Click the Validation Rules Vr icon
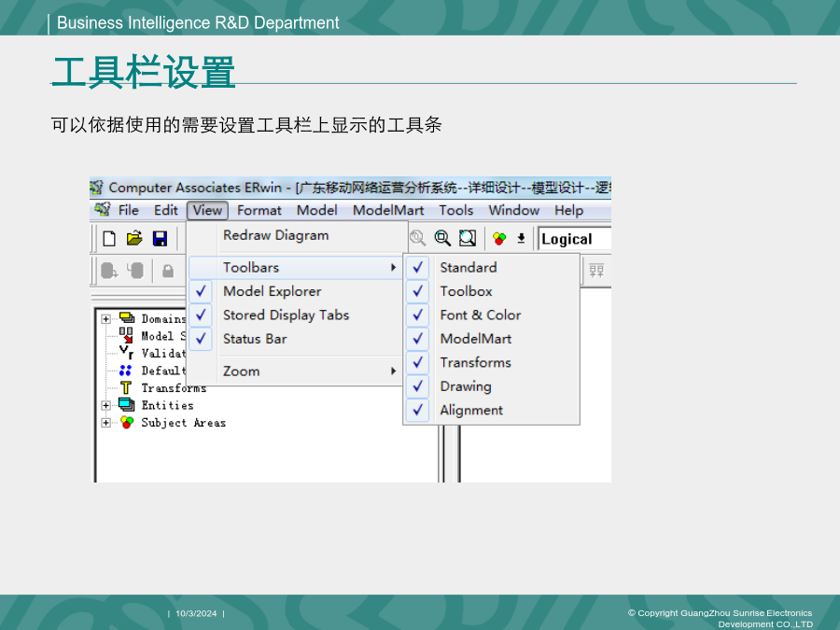840x630 pixels. coord(126,353)
